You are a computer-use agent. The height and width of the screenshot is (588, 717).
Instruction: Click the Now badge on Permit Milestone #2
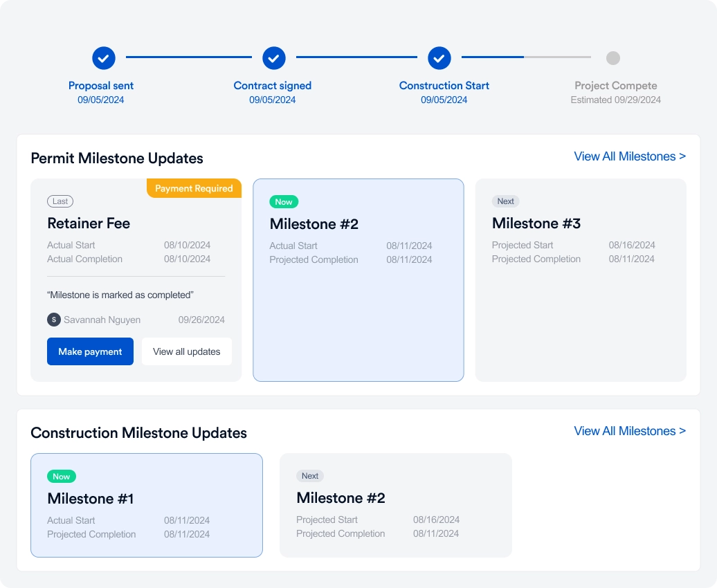284,202
